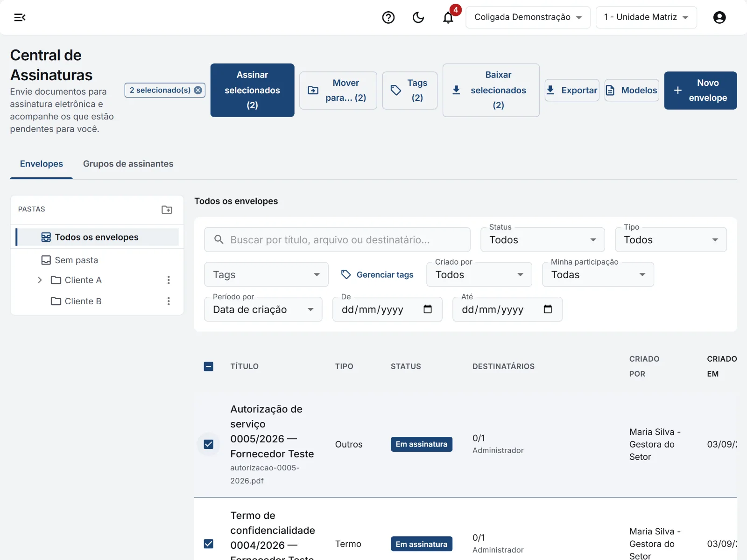Click Assinar selecionados (2) button
This screenshot has height=560, width=747.
point(252,90)
